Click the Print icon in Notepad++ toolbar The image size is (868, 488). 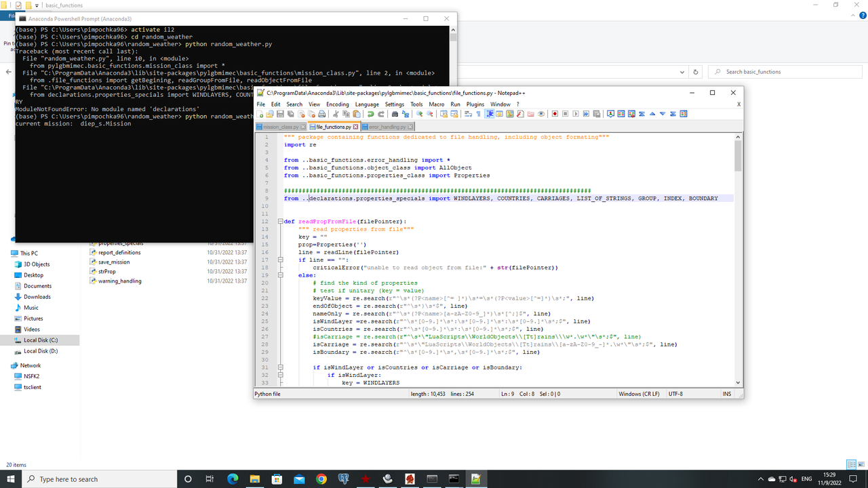tap(321, 114)
